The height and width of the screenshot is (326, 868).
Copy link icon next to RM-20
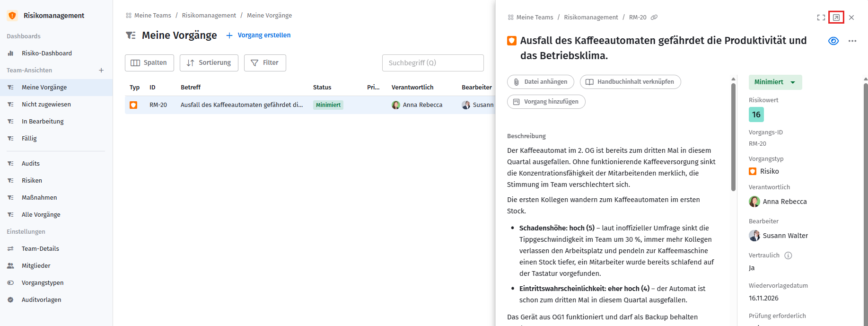point(654,18)
